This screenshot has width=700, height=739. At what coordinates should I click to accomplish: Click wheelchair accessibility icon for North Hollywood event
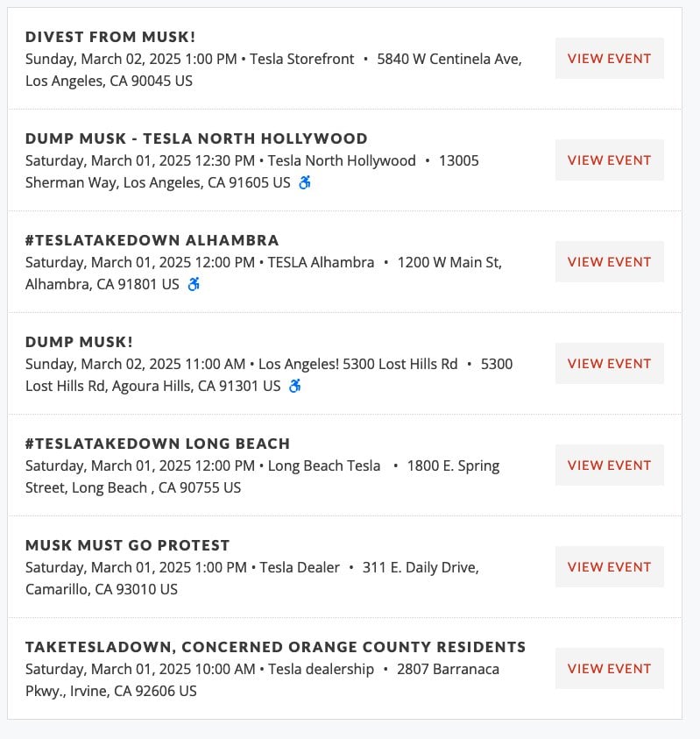[x=305, y=182]
